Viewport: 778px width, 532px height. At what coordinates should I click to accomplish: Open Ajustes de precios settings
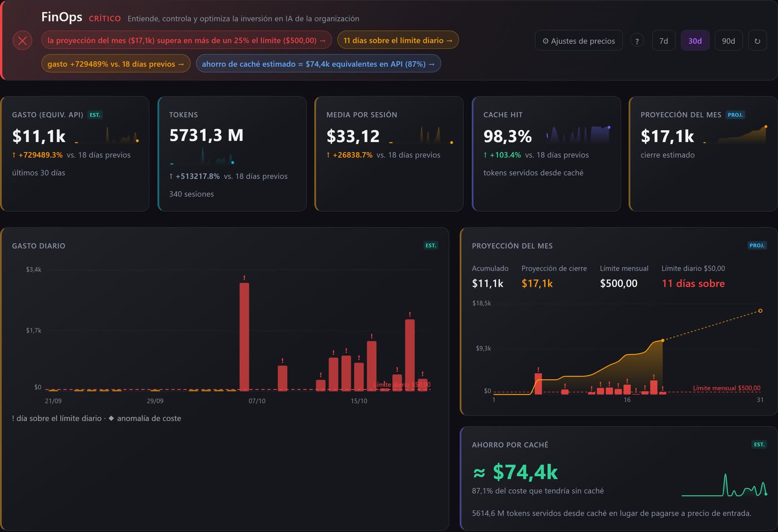coord(579,41)
